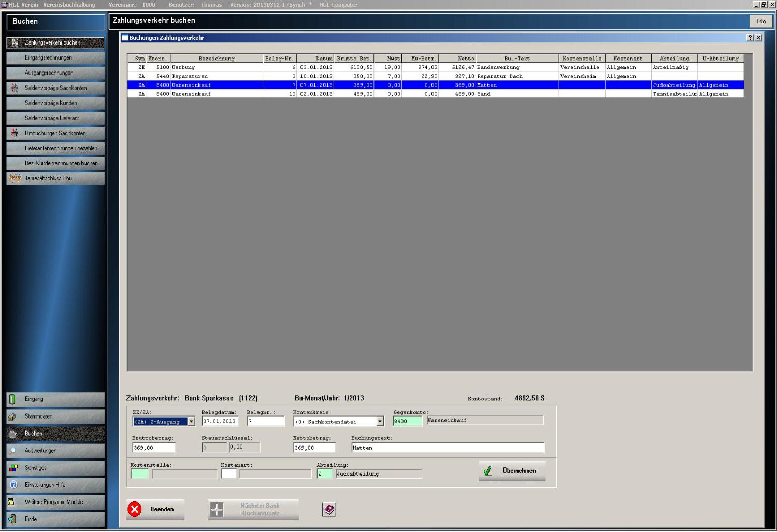777x532 pixels.
Task: Click the purple book icon button
Action: tap(329, 510)
